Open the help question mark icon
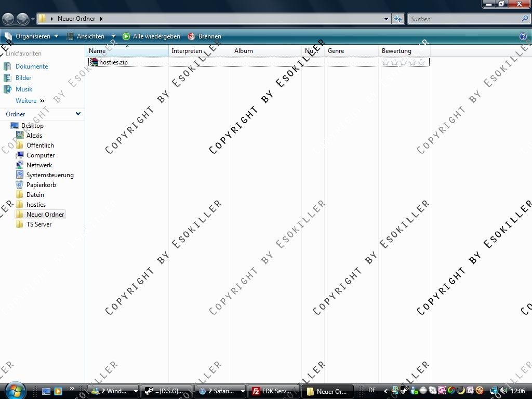 point(523,36)
